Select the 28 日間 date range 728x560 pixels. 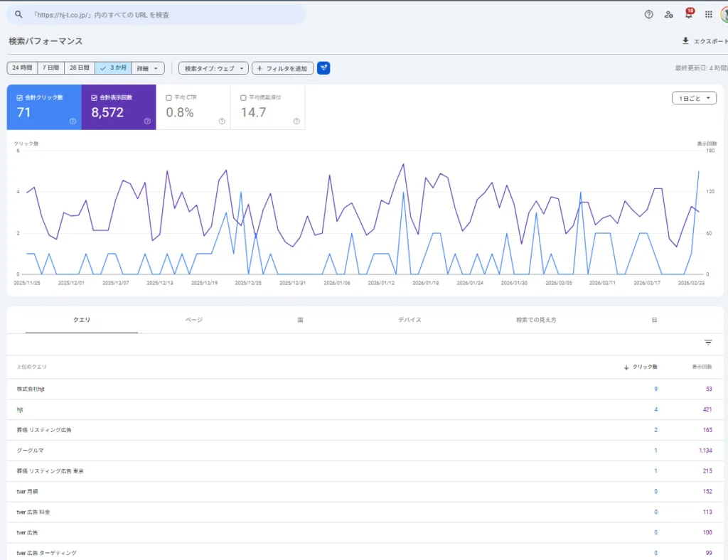(79, 68)
